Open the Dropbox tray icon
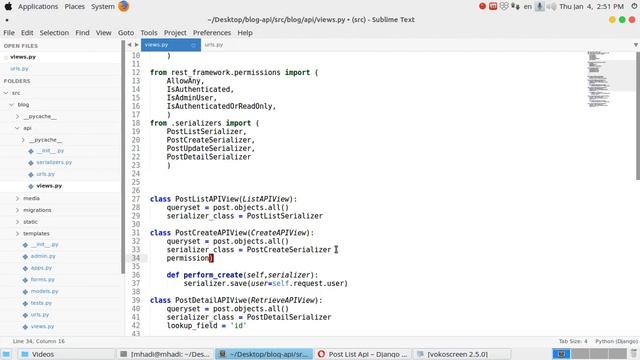Viewport: 640px width, 360px height. (504, 6)
